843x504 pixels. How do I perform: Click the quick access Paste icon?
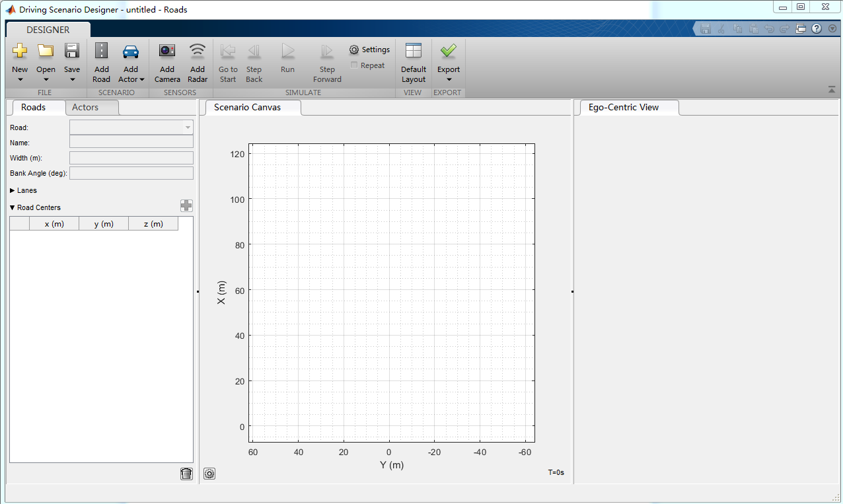753,29
